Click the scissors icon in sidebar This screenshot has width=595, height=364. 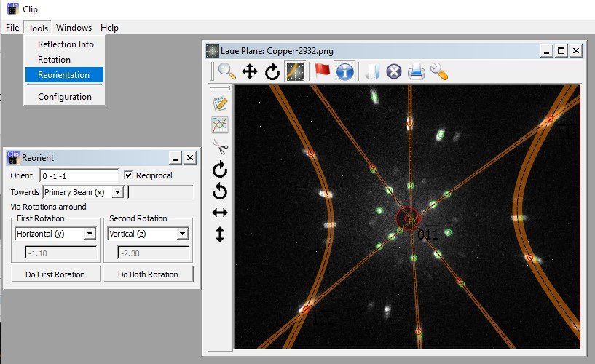pyautogui.click(x=219, y=147)
